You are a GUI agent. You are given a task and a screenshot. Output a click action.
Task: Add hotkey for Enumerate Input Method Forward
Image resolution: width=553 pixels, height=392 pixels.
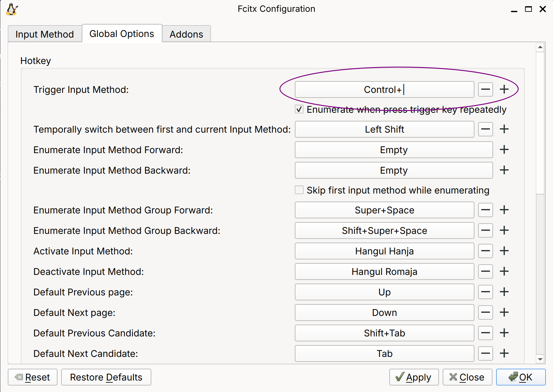(504, 150)
